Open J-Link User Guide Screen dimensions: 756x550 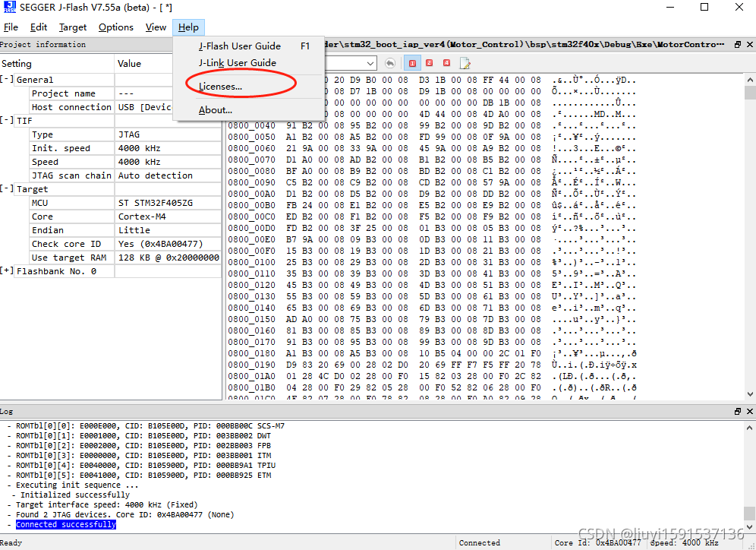coord(249,63)
